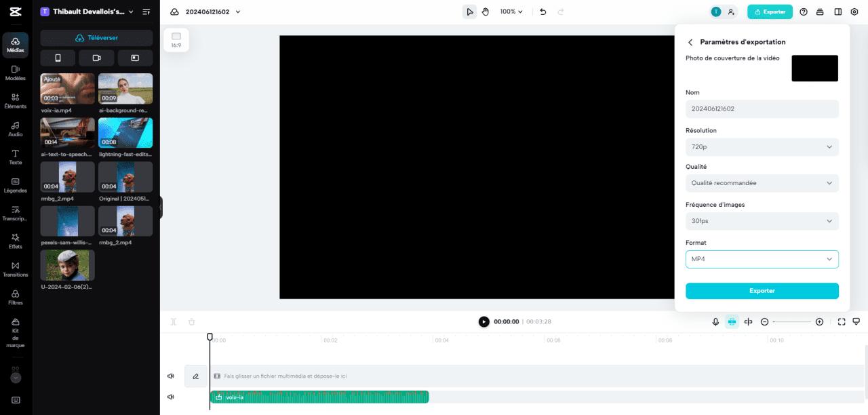The image size is (868, 415).
Task: Undo the last action
Action: coord(542,12)
